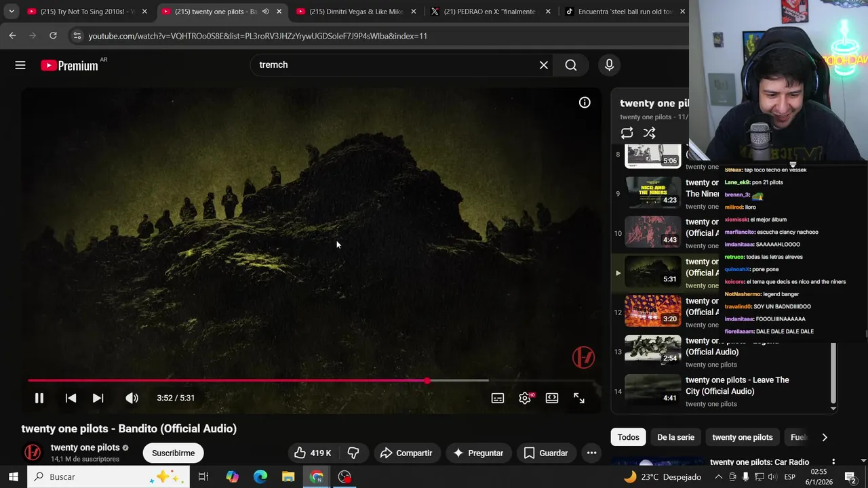Switch player to theater mode
868x488 pixels.
pos(552,398)
